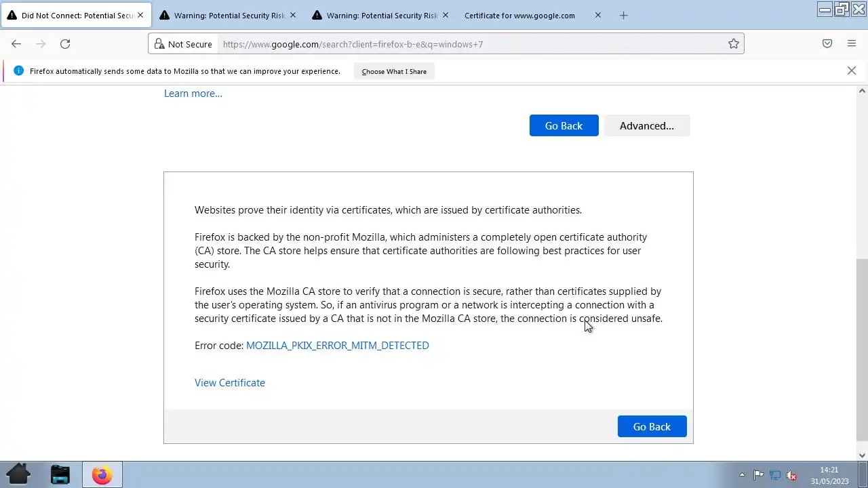Open the home icon in taskbar
The width and height of the screenshot is (868, 488).
(18, 474)
